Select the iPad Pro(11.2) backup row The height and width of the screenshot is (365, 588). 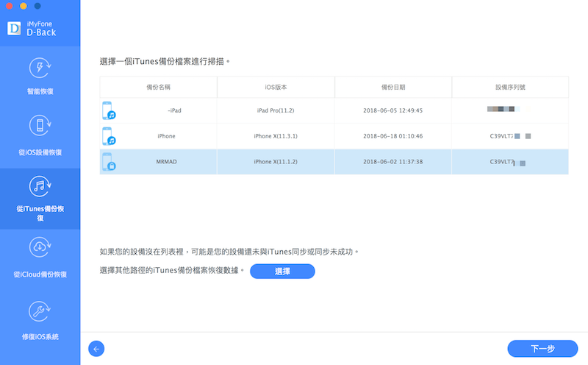click(276, 110)
